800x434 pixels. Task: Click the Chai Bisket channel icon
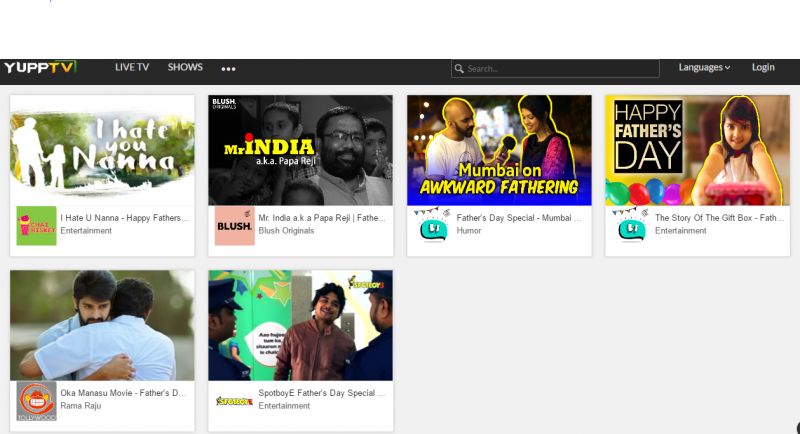36,226
